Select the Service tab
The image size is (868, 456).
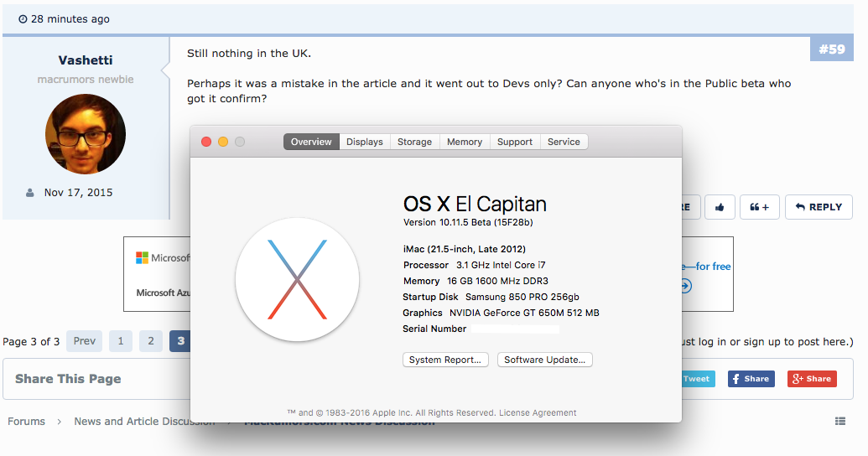coord(564,142)
